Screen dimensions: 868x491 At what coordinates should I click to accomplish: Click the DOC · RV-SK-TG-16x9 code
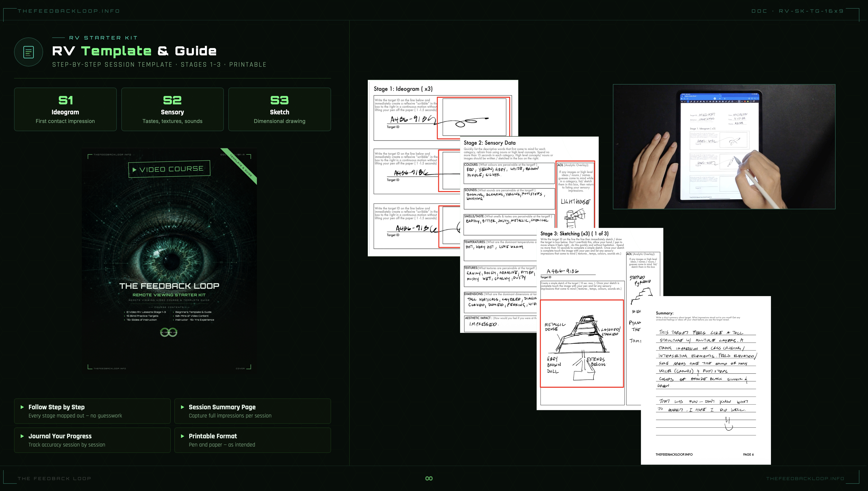[797, 11]
